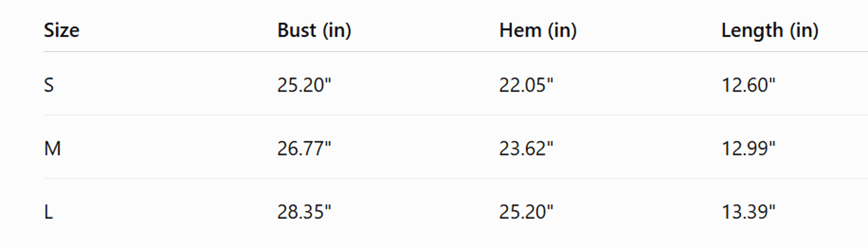The image size is (868, 248).
Task: Click the Bust (in) column header
Action: (314, 30)
